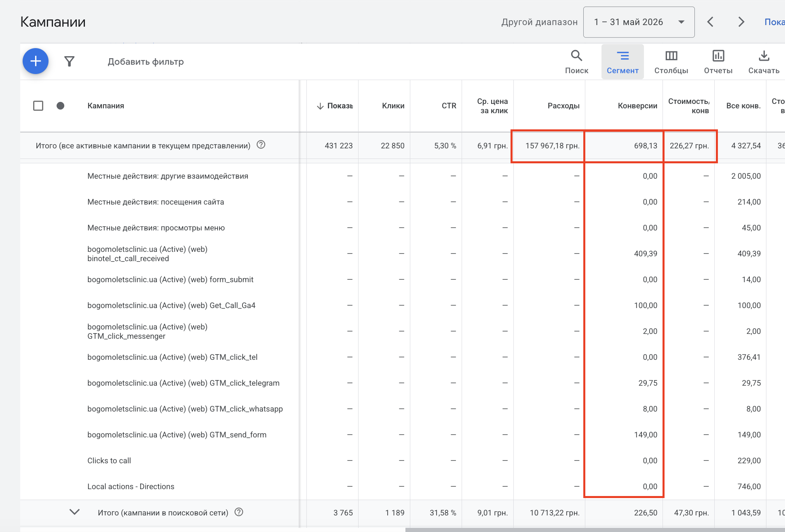The height and width of the screenshot is (532, 785).
Task: Click search campaigns impressions 3 765
Action: click(x=343, y=513)
